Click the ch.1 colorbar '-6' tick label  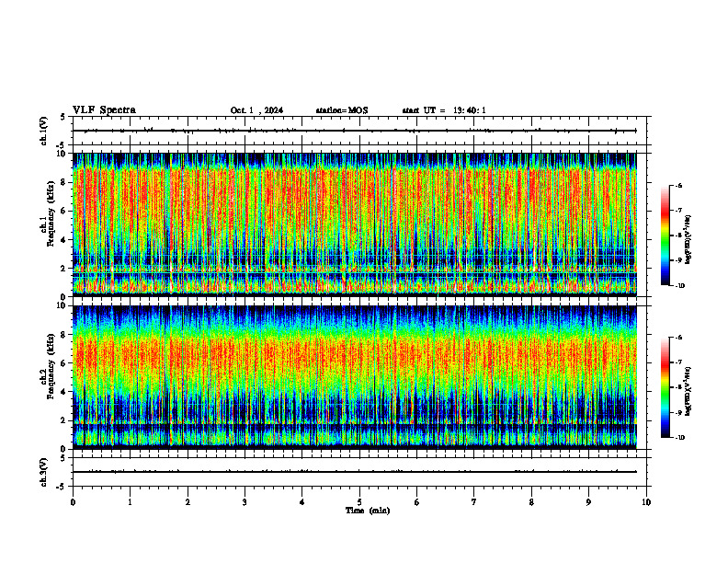678,185
